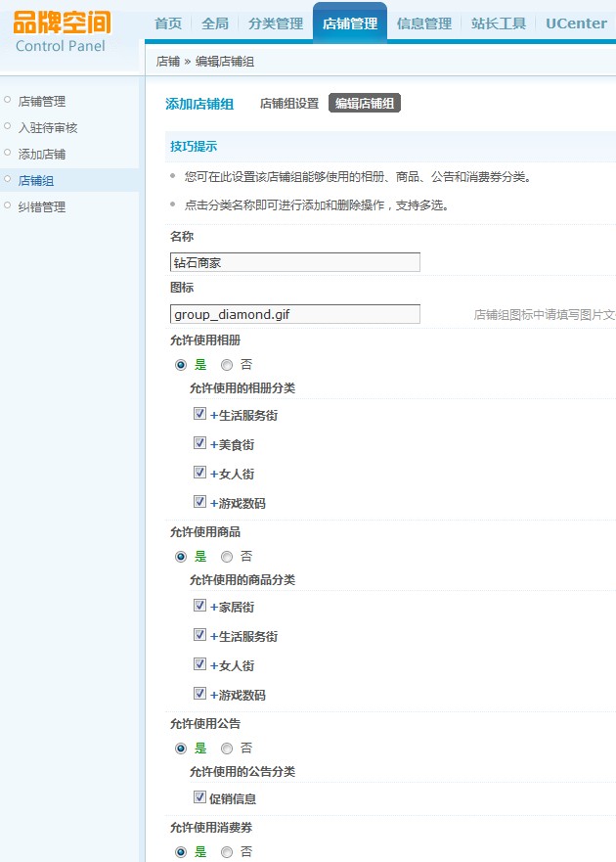Viewport: 616px width, 862px height.
Task: Select 店铺组 sidebar item
Action: (36, 180)
